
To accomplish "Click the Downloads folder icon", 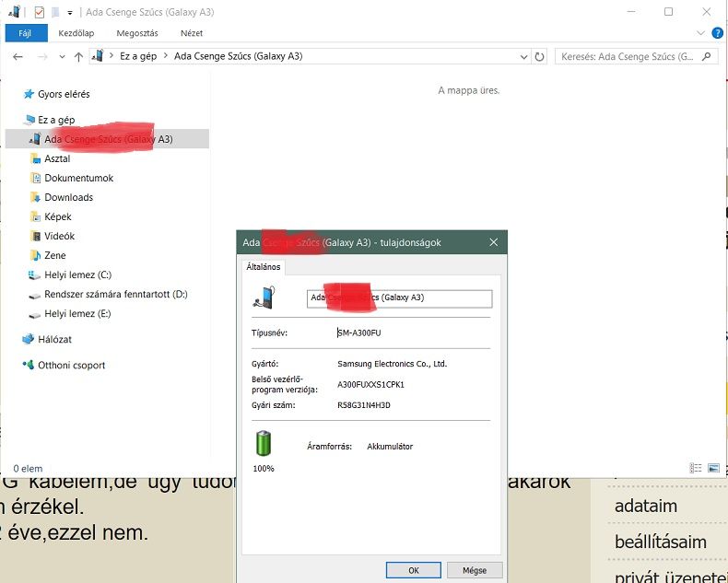I will 35,197.
